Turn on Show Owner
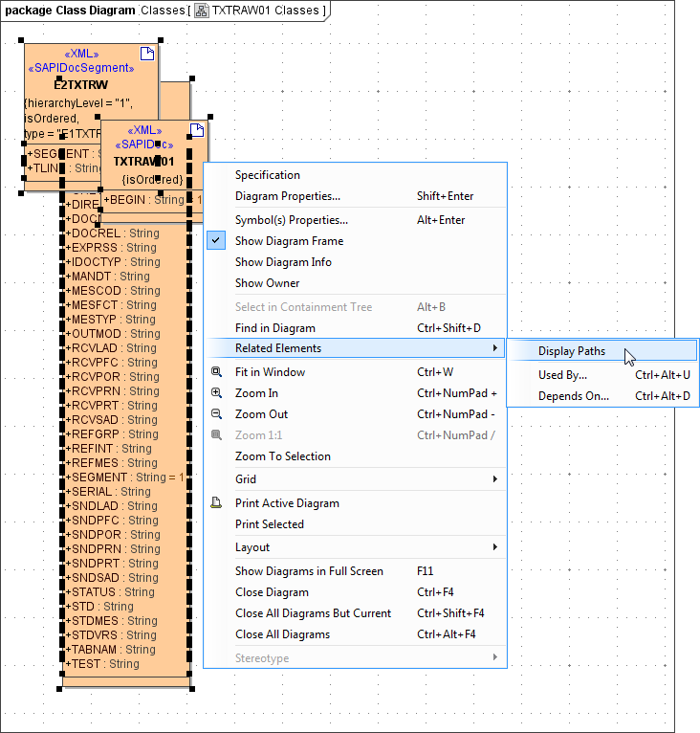 (267, 283)
